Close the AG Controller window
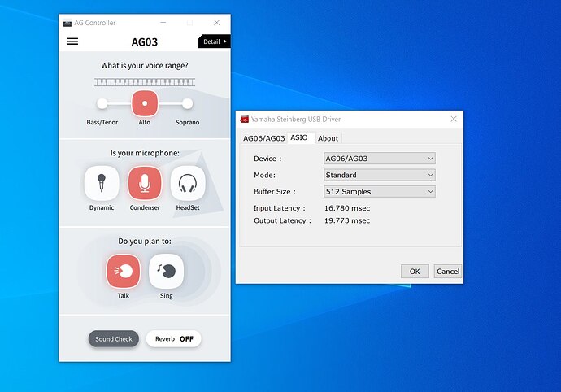This screenshot has height=392, width=561. click(216, 23)
